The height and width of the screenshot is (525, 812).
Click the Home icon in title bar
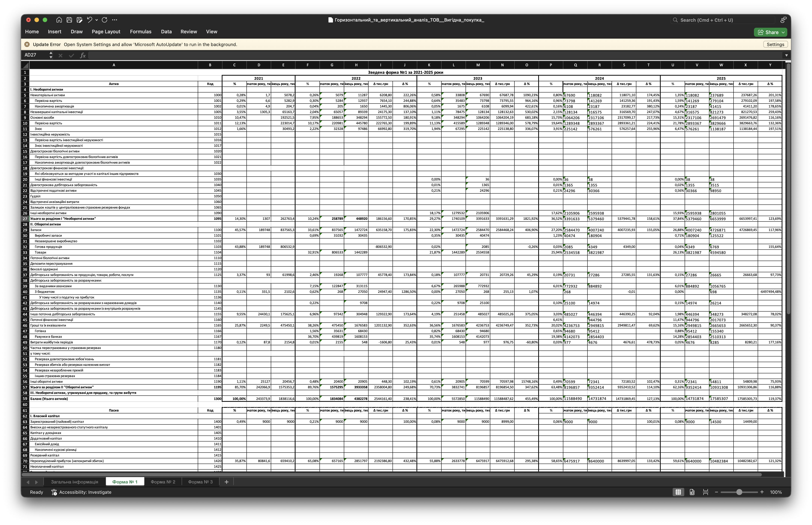click(x=59, y=20)
